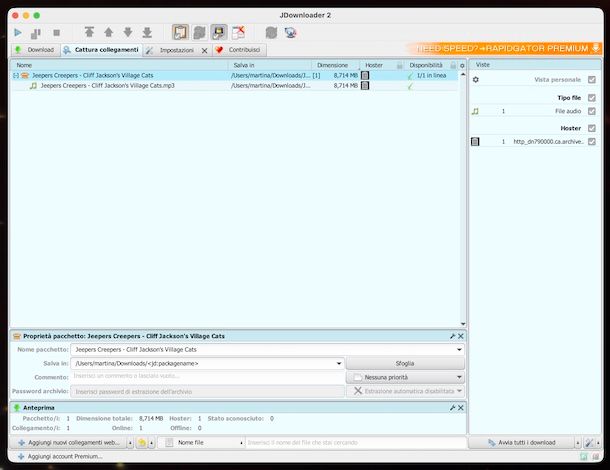Toggle the Tipo file checkbox
This screenshot has height=470, width=610.
point(592,98)
